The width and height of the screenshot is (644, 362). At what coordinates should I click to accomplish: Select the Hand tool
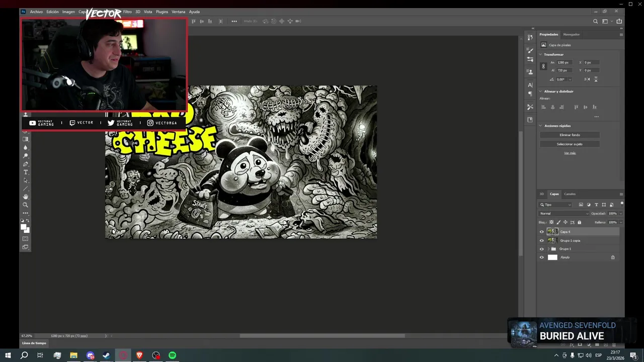click(x=25, y=197)
